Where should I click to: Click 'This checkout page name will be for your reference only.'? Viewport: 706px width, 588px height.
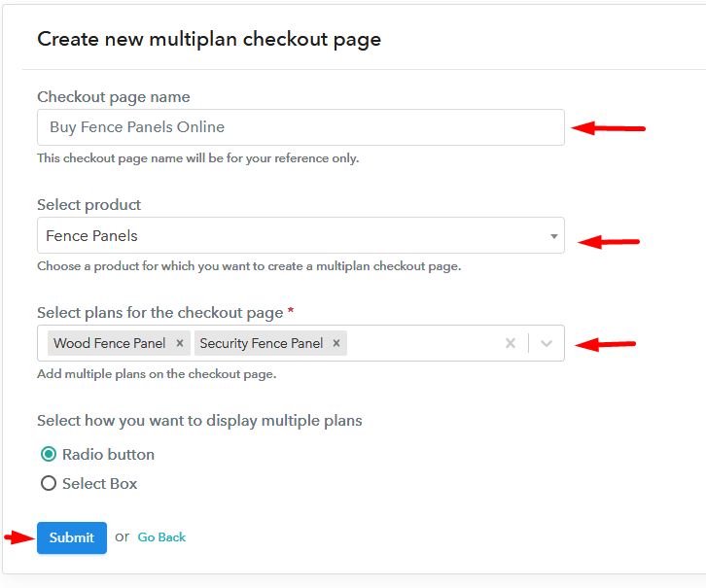point(198,158)
